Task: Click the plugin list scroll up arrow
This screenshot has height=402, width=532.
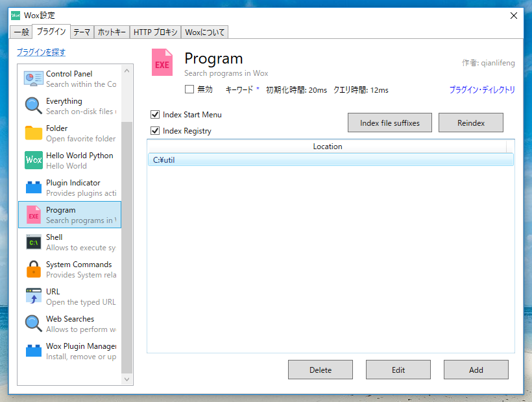Action: tap(127, 71)
